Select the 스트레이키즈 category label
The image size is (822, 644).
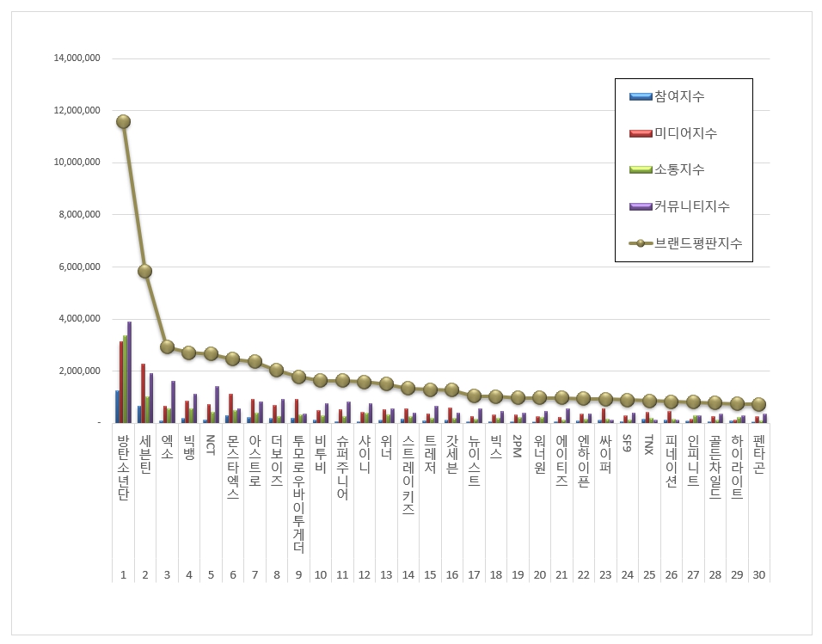(408, 474)
